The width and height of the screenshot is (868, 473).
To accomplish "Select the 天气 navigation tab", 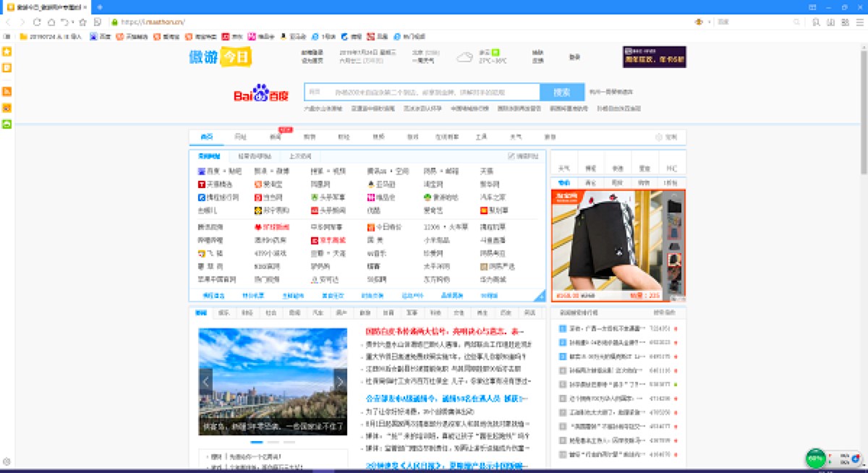I will pyautogui.click(x=515, y=137).
